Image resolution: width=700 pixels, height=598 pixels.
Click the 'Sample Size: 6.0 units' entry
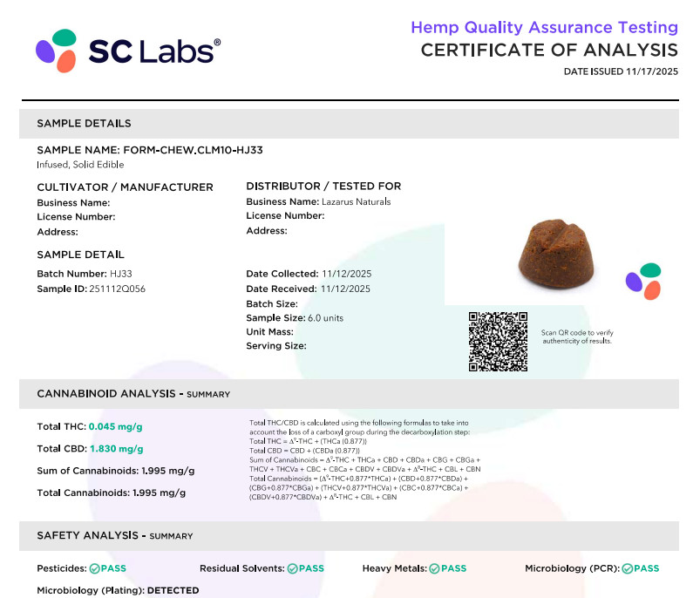click(295, 318)
